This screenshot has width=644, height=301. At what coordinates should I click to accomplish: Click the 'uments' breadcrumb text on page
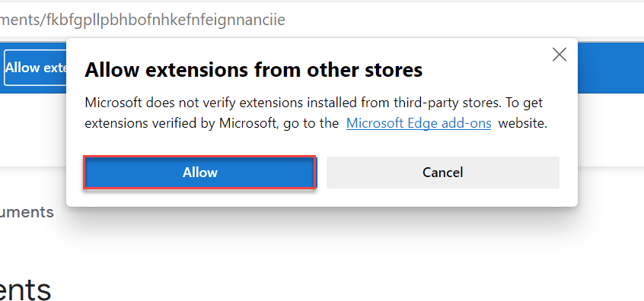click(x=27, y=212)
